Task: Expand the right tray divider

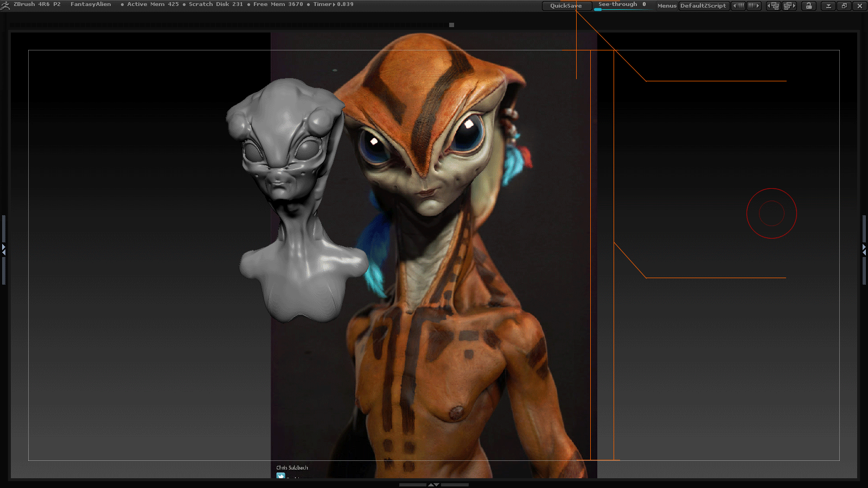Action: [864, 249]
